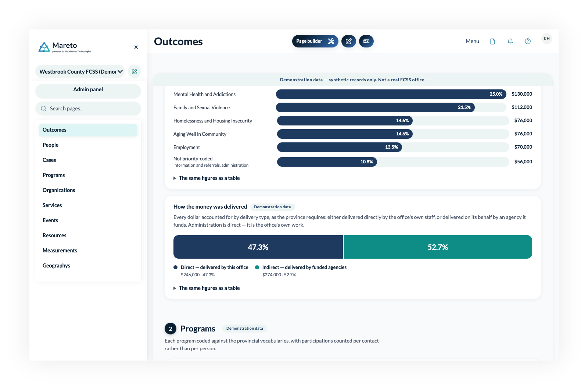Click the ID card icon button

coord(366,41)
